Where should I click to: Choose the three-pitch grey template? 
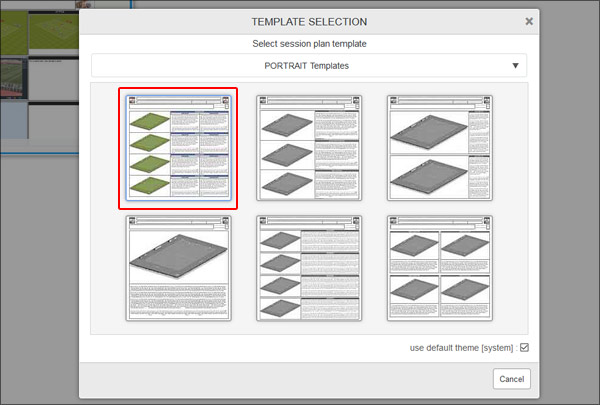[309, 148]
